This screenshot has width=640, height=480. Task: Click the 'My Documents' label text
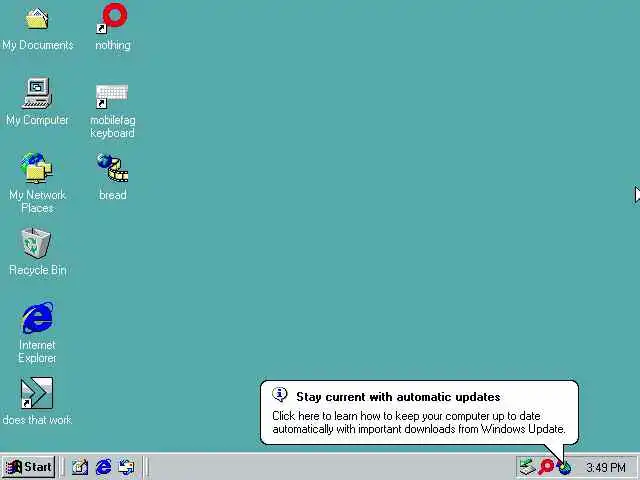coord(38,45)
